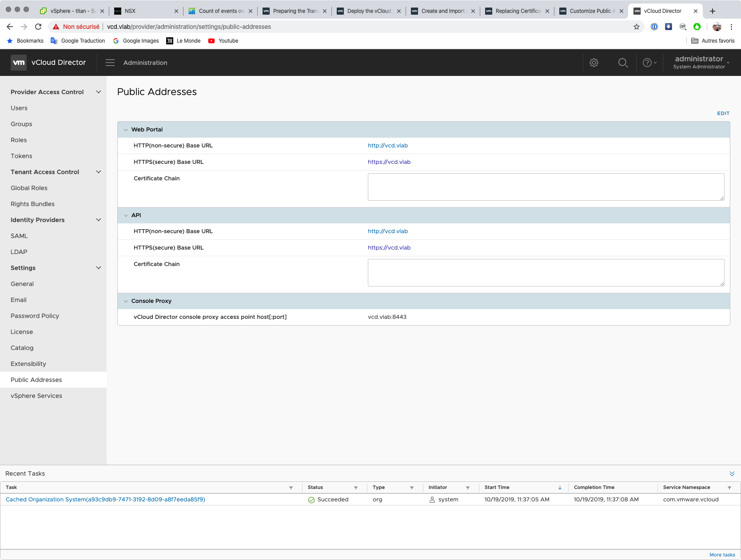Filter the Type column
This screenshot has height=560, width=741.
pos(412,488)
